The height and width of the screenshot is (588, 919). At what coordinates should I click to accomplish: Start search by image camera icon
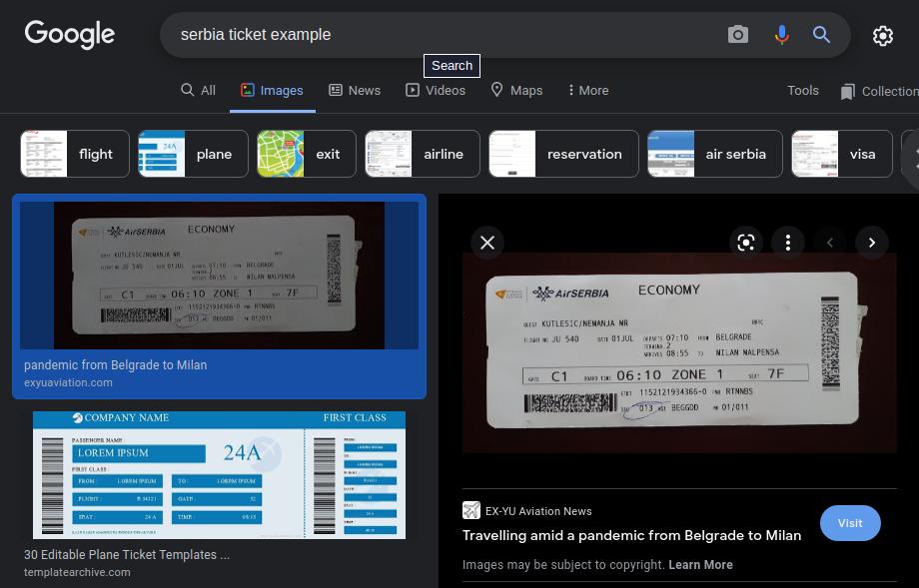738,35
